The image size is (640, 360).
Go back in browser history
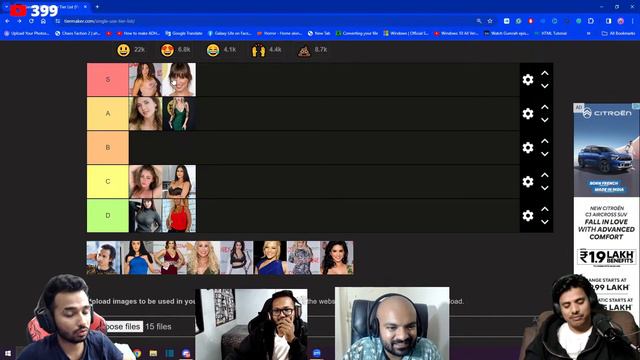coord(7,21)
